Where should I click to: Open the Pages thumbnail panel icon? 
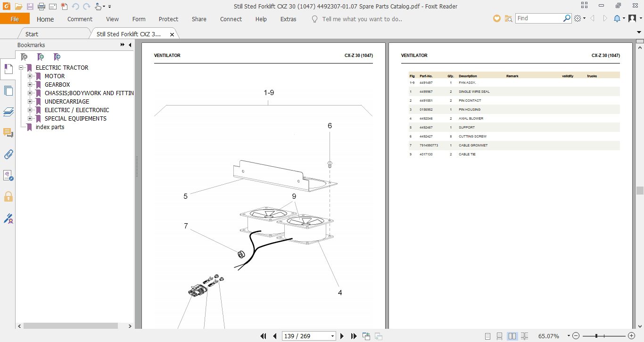[x=8, y=91]
